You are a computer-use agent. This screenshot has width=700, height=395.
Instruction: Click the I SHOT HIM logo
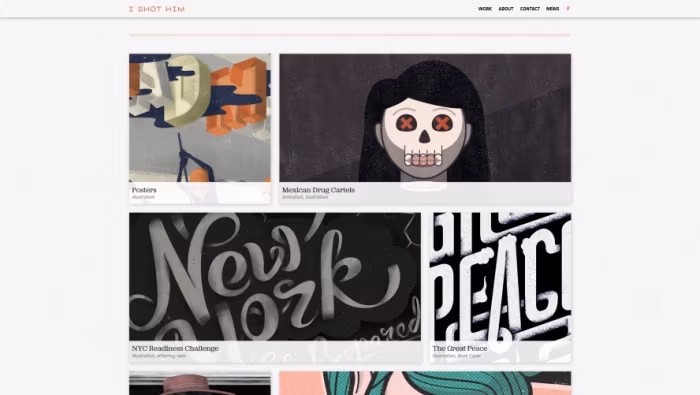tap(157, 9)
